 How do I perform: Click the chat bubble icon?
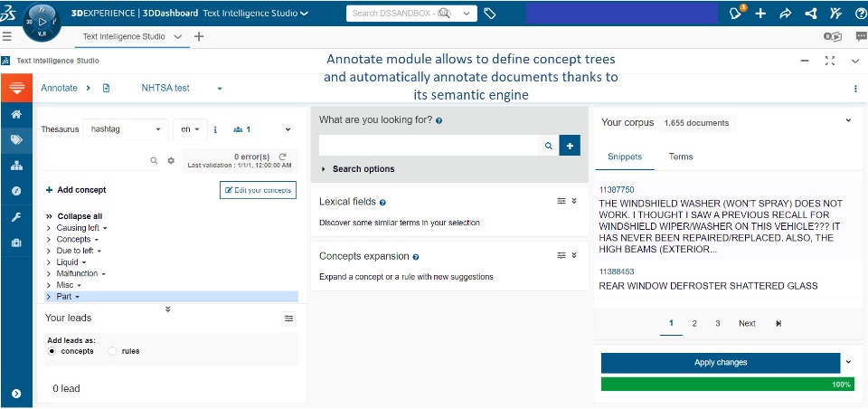point(861,36)
